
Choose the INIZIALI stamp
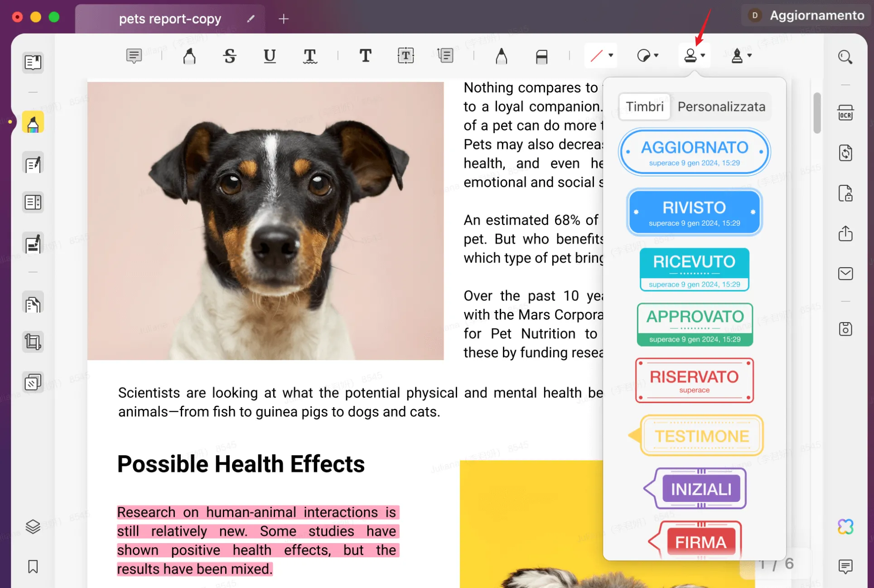click(x=695, y=489)
